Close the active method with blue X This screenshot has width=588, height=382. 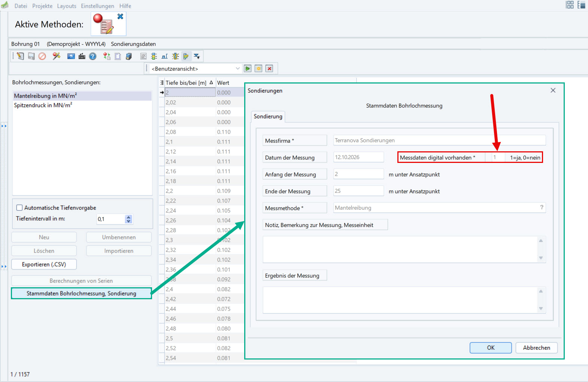coord(120,16)
